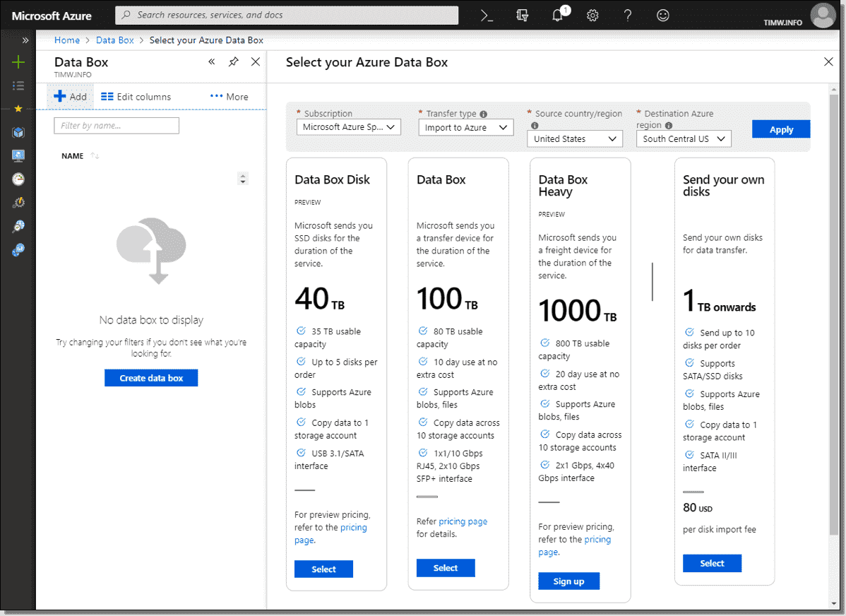Open the help question mark menu
This screenshot has width=846, height=616.
click(627, 15)
